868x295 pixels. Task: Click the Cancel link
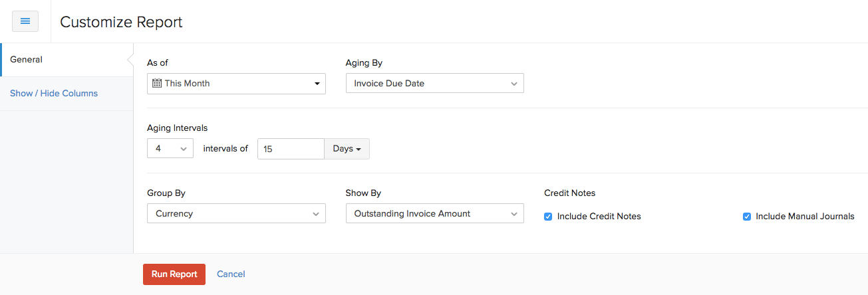231,274
